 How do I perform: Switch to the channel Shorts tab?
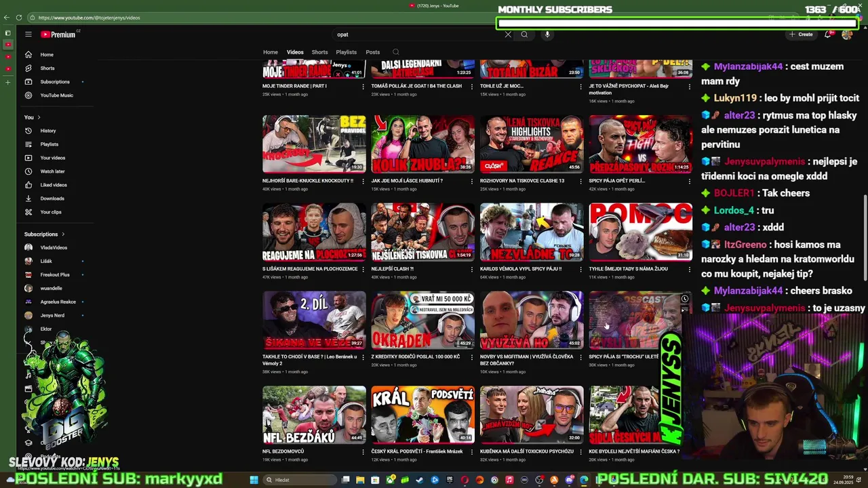[x=320, y=52]
